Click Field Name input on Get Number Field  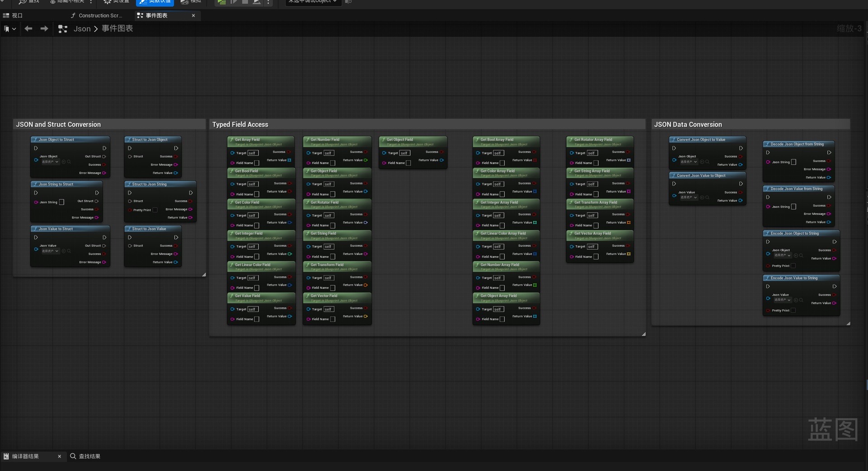pos(333,163)
